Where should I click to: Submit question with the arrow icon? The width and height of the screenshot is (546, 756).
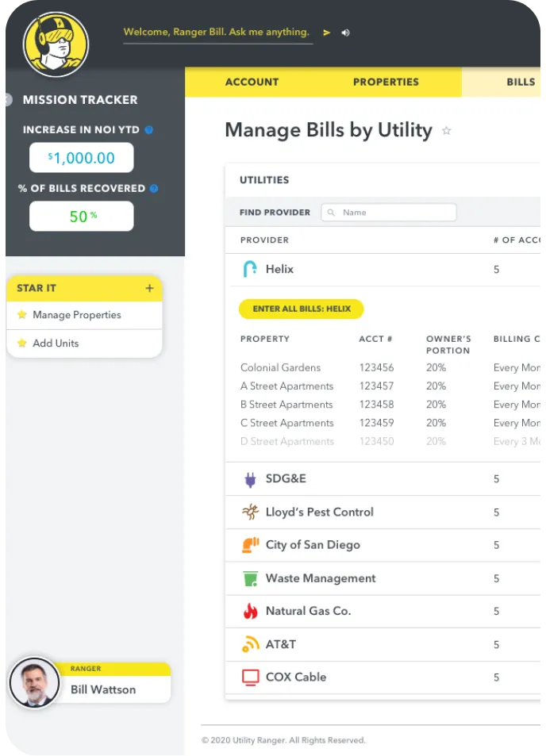click(x=326, y=33)
